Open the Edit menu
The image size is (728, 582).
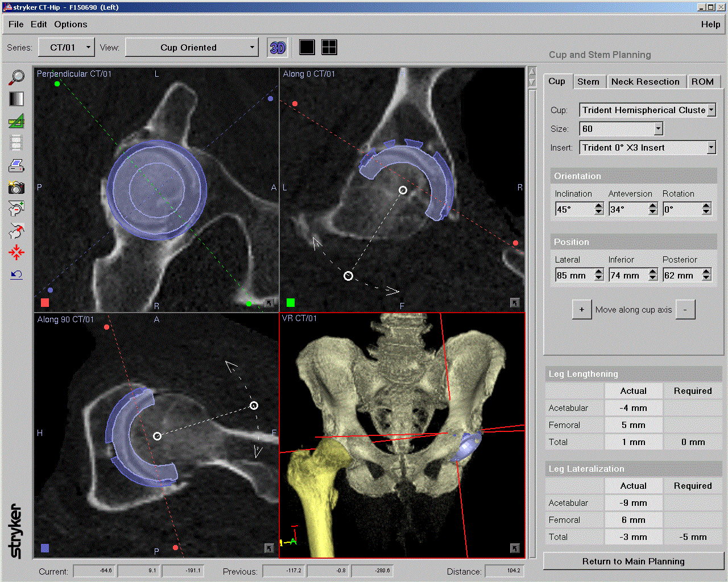tap(39, 24)
